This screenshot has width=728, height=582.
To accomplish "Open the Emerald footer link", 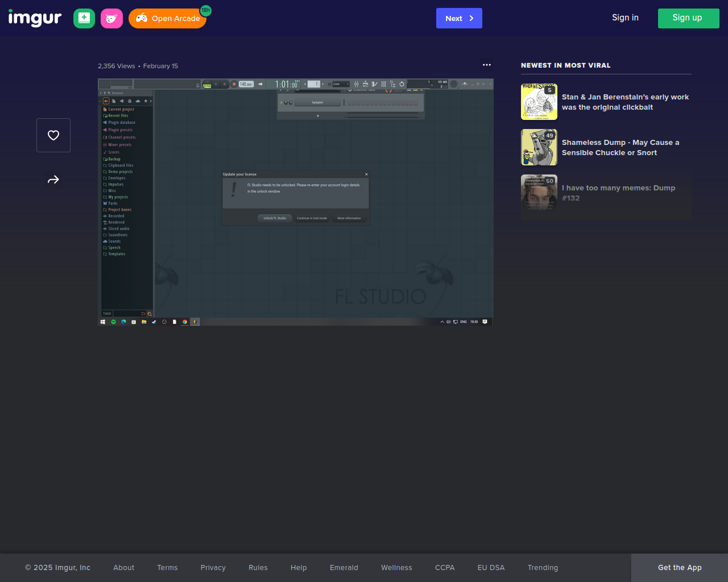I will point(344,568).
